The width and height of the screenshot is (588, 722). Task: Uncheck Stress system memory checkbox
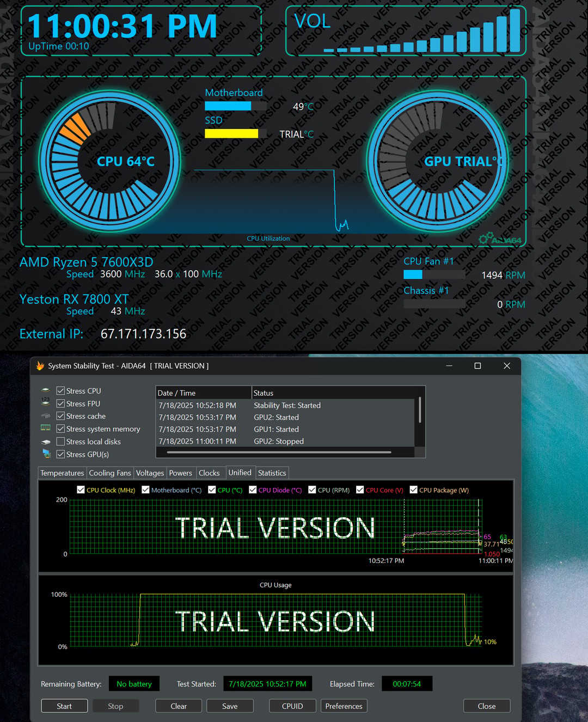[x=60, y=429]
